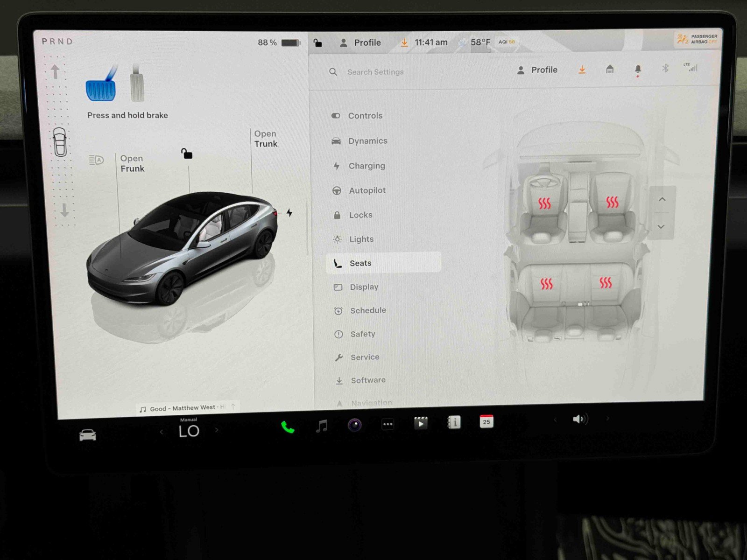Switch to the Display settings tab
The width and height of the screenshot is (747, 560).
[364, 287]
